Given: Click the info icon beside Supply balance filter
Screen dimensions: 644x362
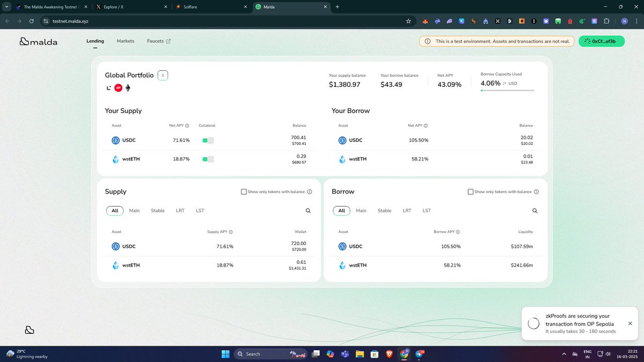Looking at the screenshot, I should pos(310,191).
